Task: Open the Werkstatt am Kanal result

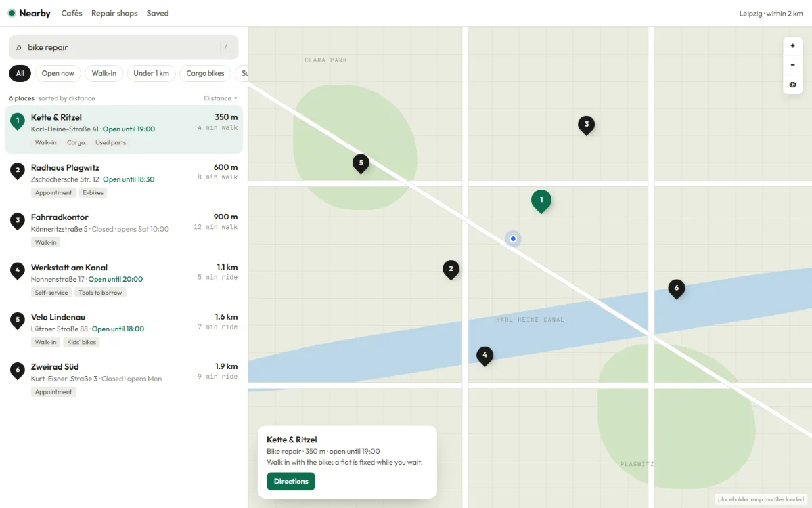Action: [123, 279]
